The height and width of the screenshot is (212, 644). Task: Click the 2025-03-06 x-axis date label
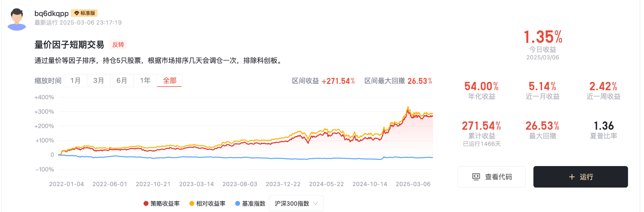413,184
